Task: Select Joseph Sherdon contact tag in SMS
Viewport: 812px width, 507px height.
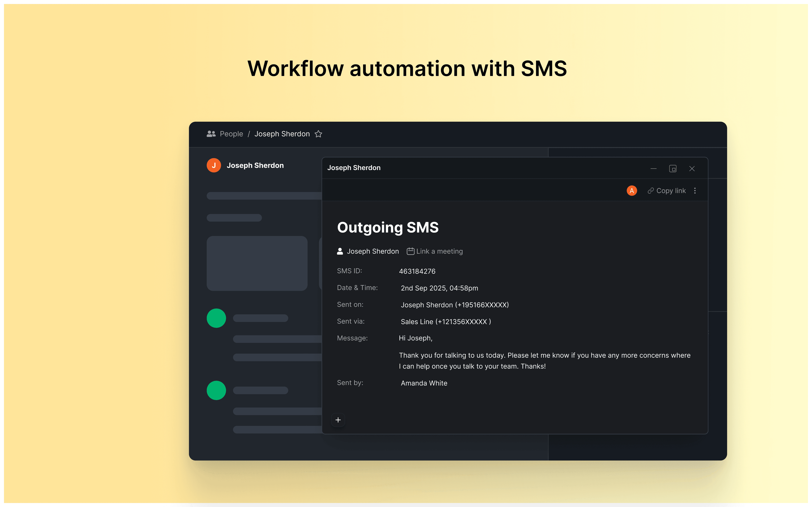Action: [372, 251]
